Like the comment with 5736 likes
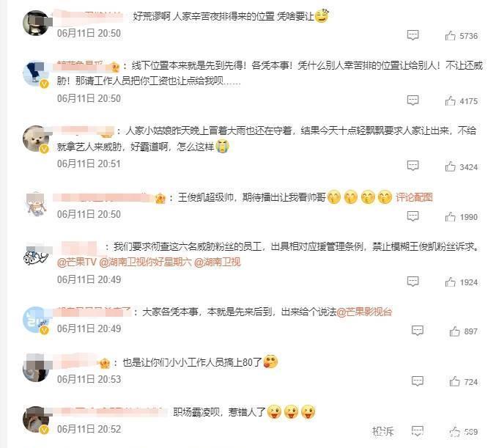 click(x=451, y=36)
